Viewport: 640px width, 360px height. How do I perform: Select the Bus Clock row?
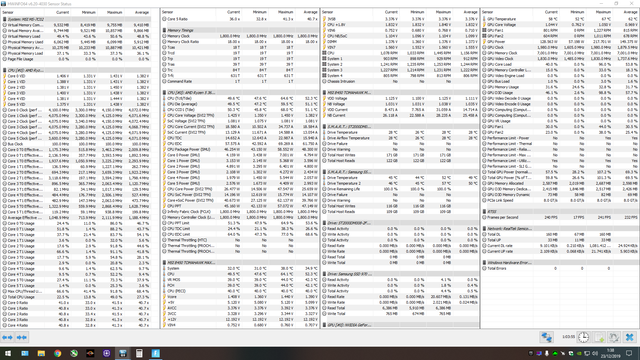[76, 144]
